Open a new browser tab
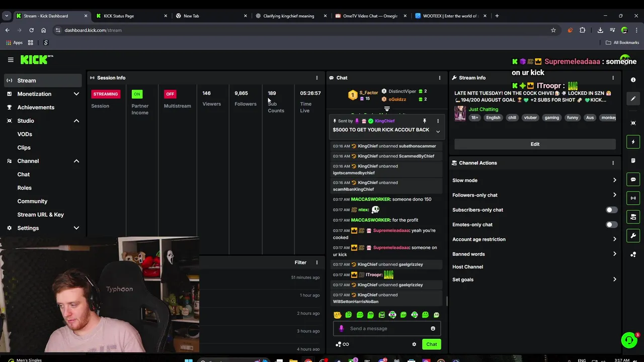Screen dimensions: 644x362 pos(497,16)
